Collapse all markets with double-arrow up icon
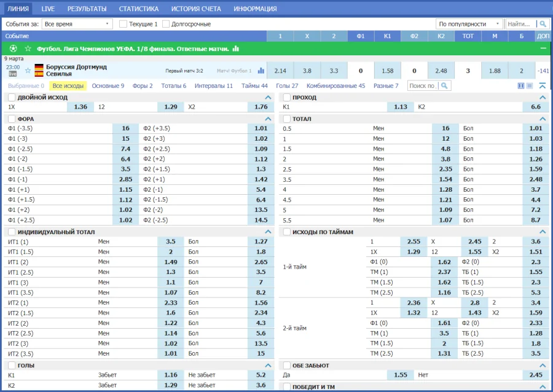The width and height of the screenshot is (553, 392). point(543,86)
